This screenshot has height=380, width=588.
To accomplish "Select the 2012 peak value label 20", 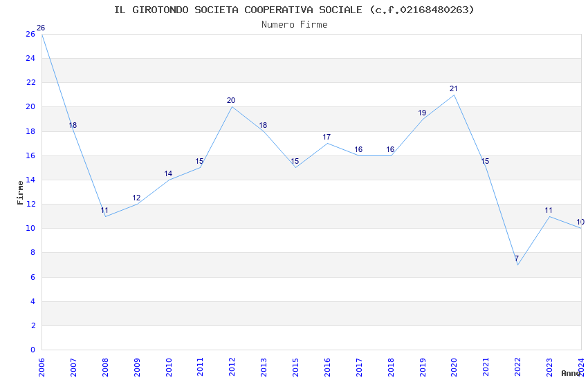I will coord(231,100).
